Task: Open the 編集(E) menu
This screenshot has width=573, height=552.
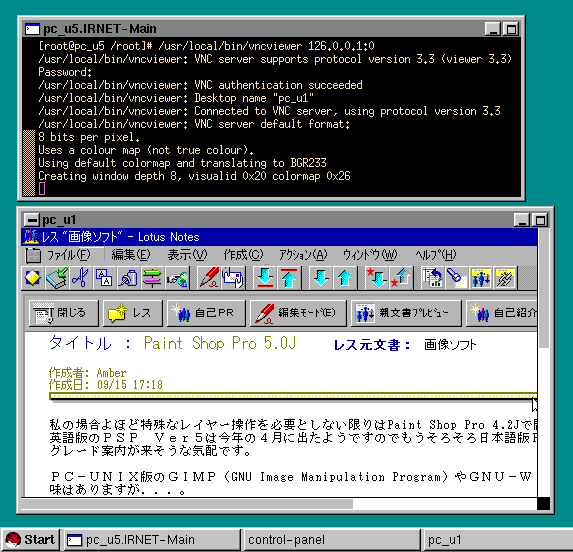Action: (130, 255)
